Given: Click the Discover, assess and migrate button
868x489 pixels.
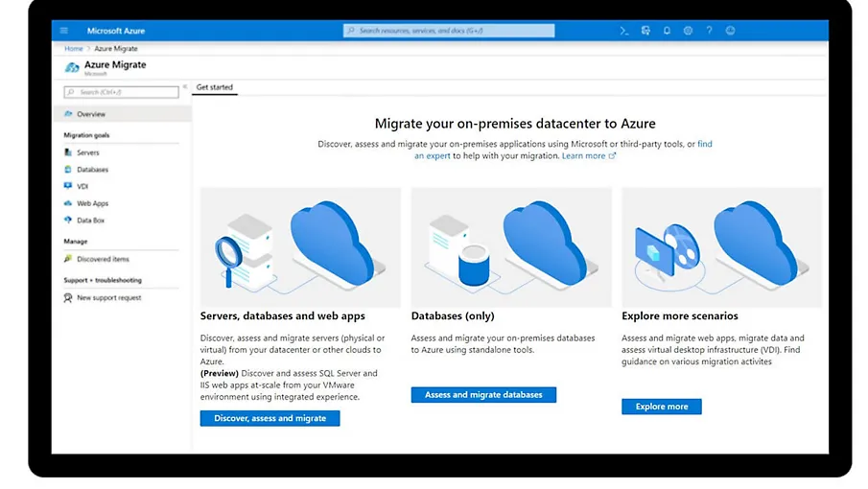Looking at the screenshot, I should point(270,418).
